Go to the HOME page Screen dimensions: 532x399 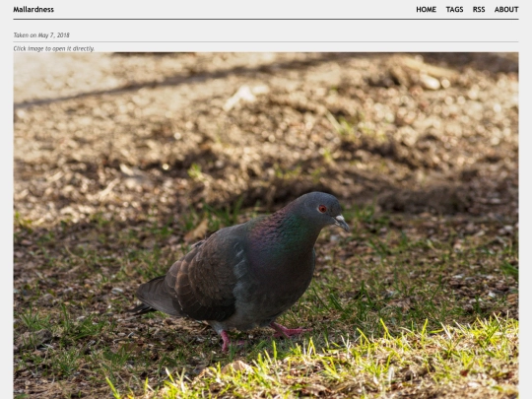coord(426,10)
